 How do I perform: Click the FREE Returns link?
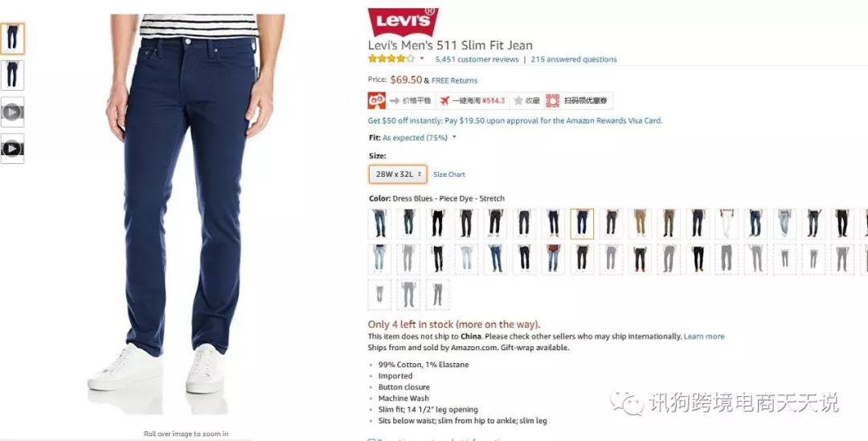tap(454, 81)
